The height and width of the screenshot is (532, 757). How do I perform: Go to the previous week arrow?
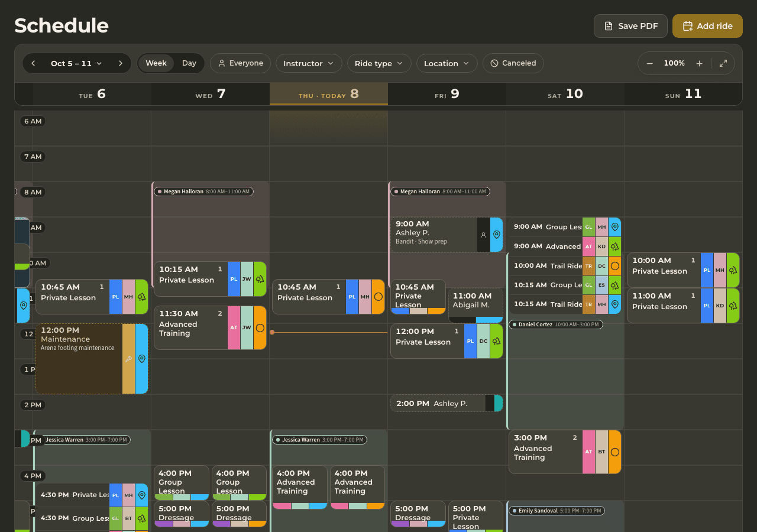click(x=34, y=63)
